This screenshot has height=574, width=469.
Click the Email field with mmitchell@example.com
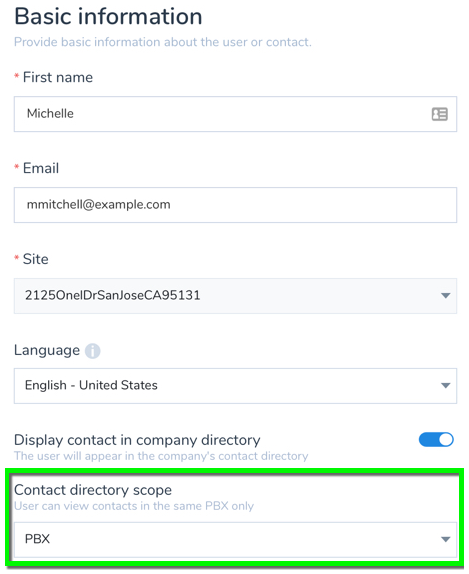235,205
